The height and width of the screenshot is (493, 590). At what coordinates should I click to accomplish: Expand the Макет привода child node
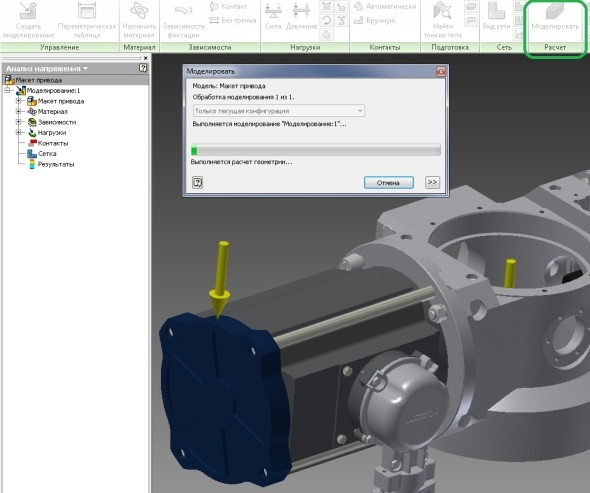tap(18, 101)
